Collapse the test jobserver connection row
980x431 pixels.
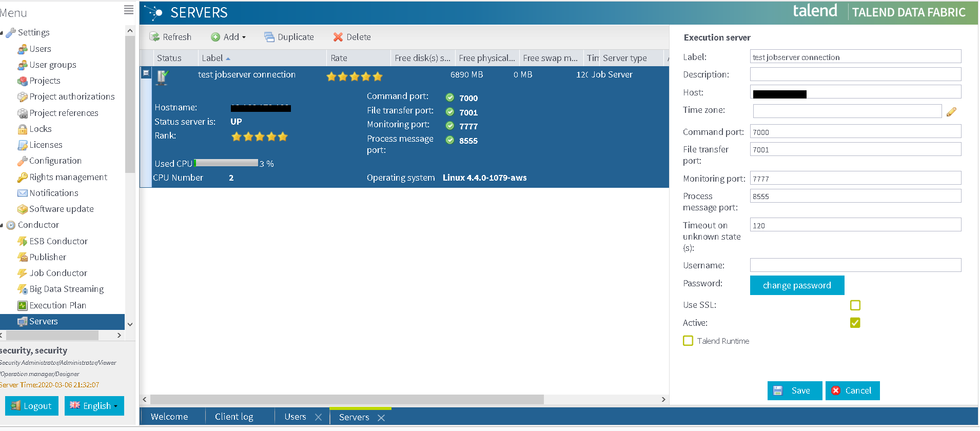[146, 73]
